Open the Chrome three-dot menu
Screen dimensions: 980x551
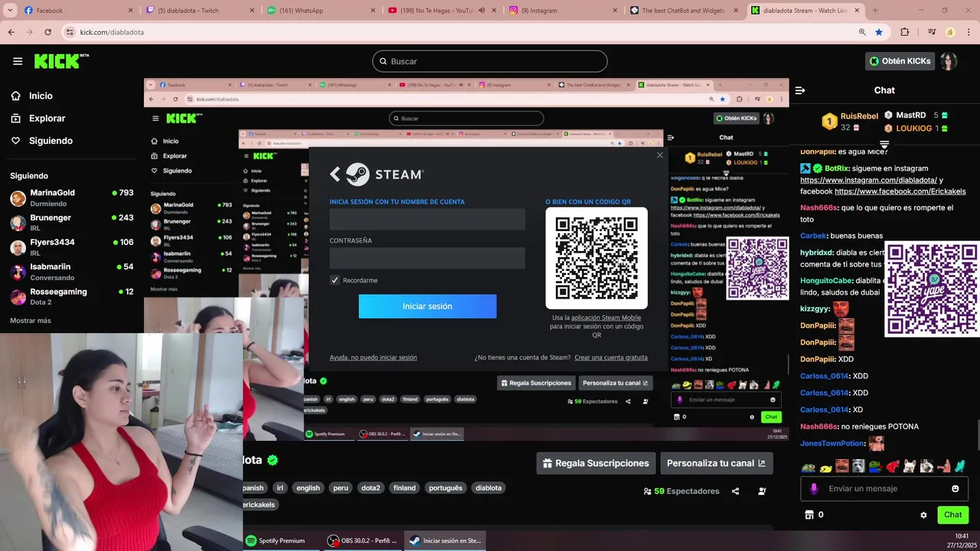pos(969,32)
